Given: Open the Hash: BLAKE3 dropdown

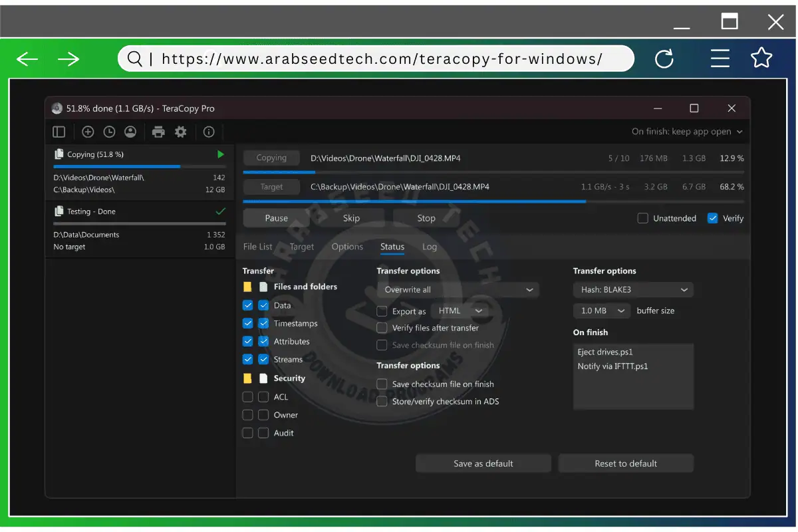Looking at the screenshot, I should tap(632, 289).
